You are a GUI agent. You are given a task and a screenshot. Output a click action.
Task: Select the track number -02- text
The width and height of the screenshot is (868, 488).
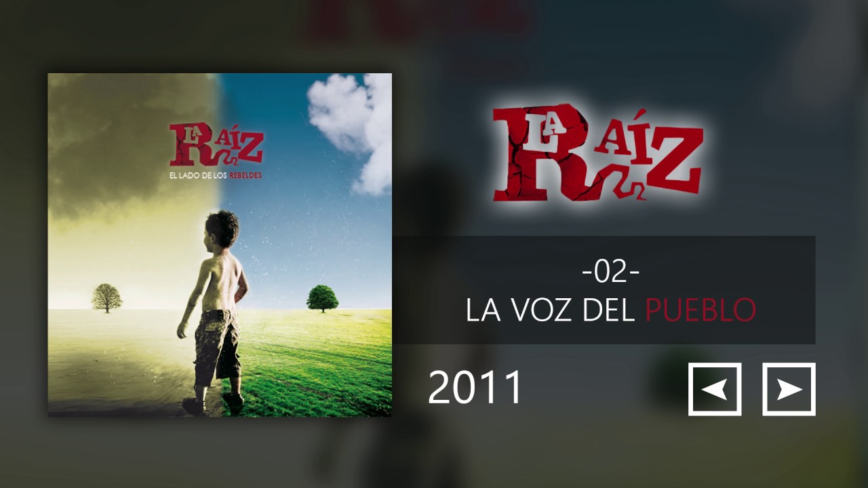[611, 272]
